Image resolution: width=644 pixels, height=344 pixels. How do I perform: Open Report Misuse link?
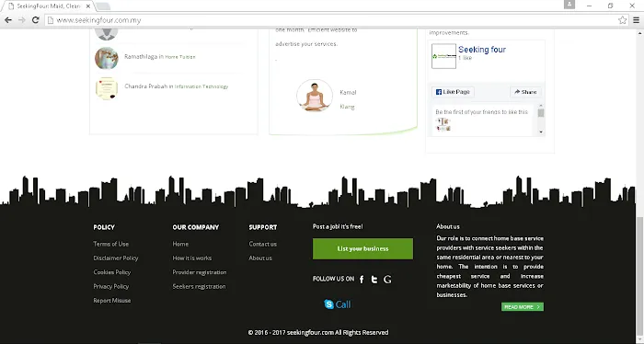pos(112,301)
